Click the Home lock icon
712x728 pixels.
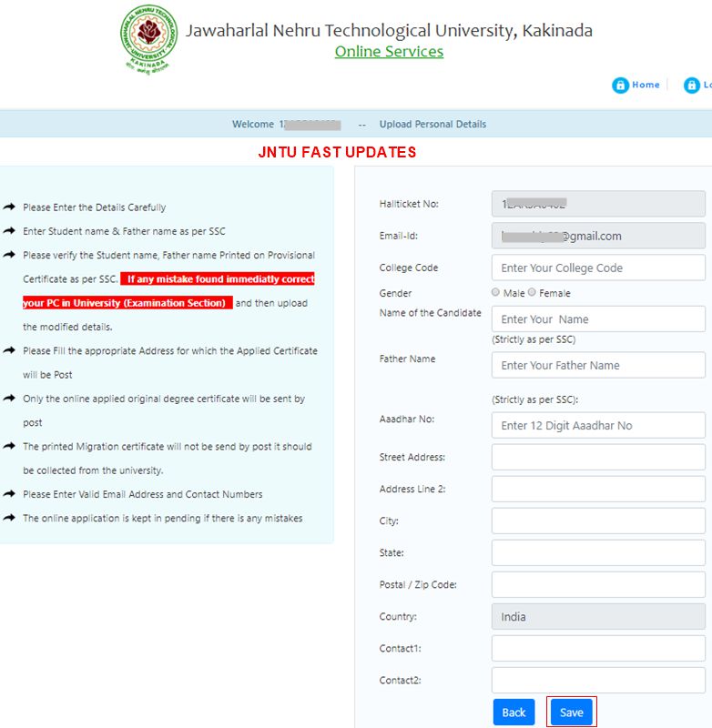(x=620, y=86)
